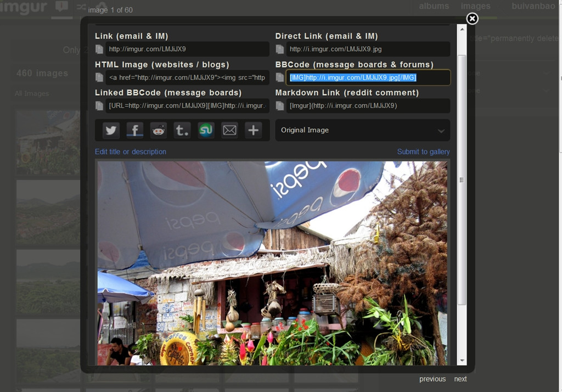Click the BBCode text field
The height and width of the screenshot is (392, 562).
pos(368,77)
